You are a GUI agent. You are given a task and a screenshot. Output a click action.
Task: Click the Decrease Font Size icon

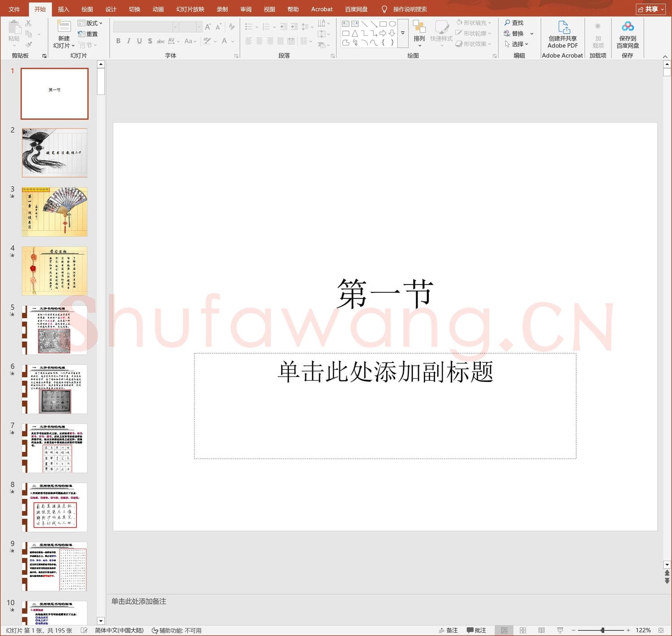[x=218, y=27]
